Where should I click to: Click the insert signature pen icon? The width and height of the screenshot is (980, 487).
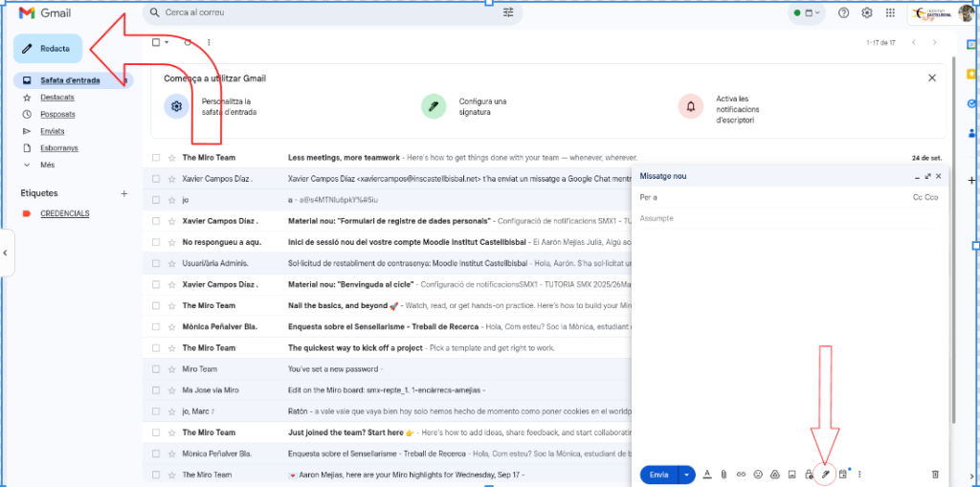tap(825, 475)
